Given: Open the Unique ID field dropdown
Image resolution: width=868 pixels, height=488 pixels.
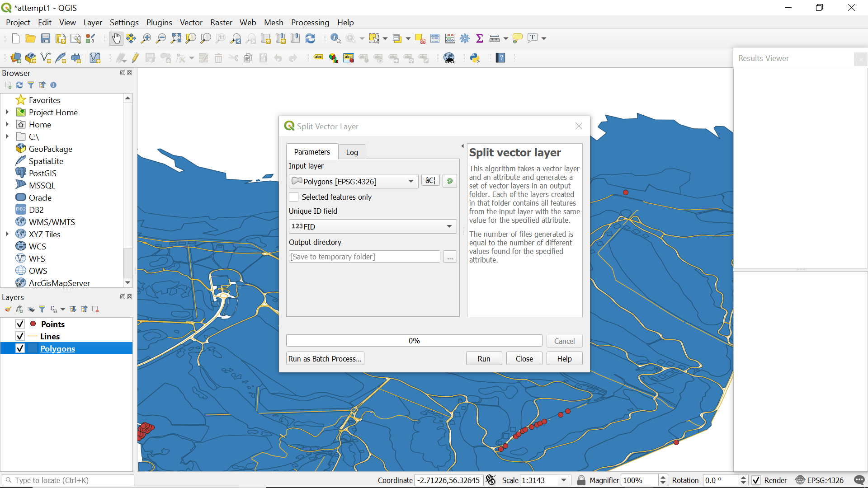Looking at the screenshot, I should (x=373, y=226).
